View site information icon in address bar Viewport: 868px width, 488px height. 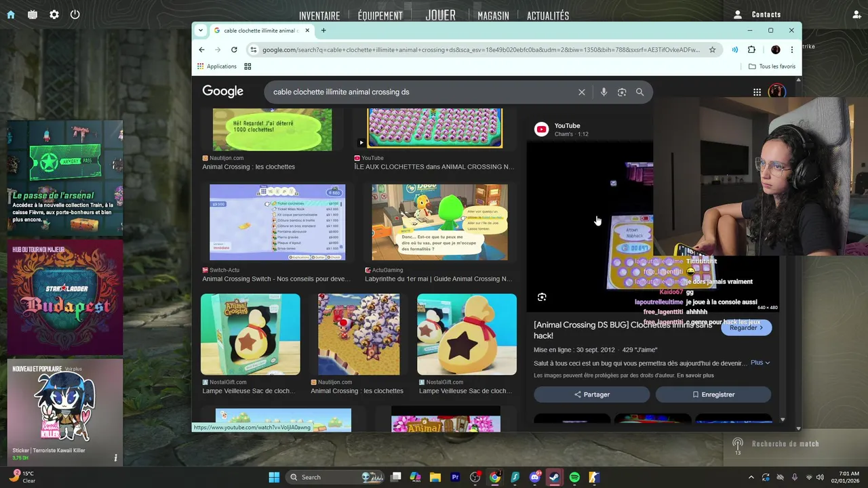[x=253, y=49]
